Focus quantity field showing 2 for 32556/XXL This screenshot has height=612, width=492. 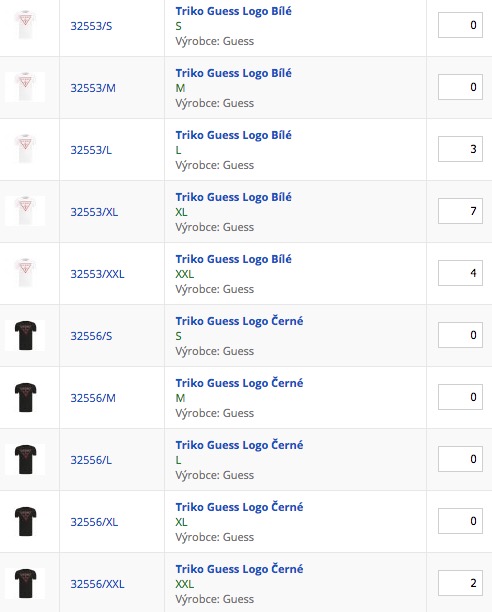pyautogui.click(x=460, y=583)
